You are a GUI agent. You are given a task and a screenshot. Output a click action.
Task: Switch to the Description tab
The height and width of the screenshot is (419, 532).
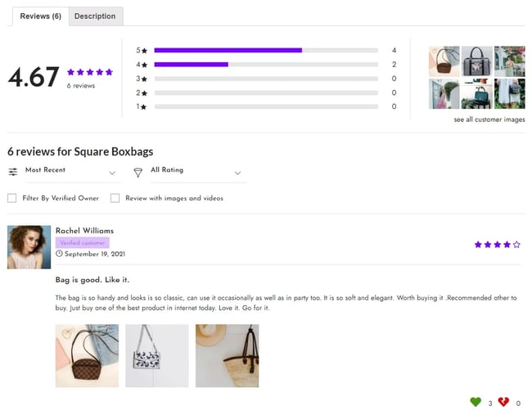point(95,16)
